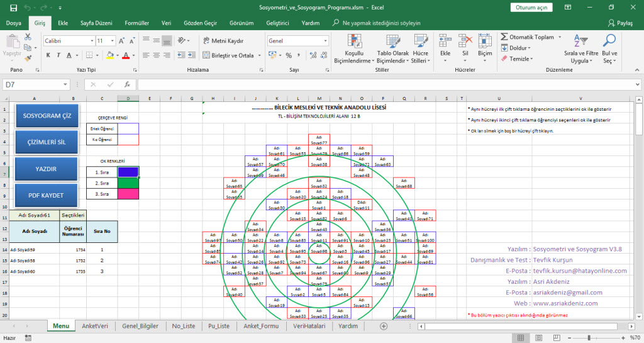Select the blue 1. Sıra color cell
Viewport: 644px width, 343px height.
pos(128,172)
